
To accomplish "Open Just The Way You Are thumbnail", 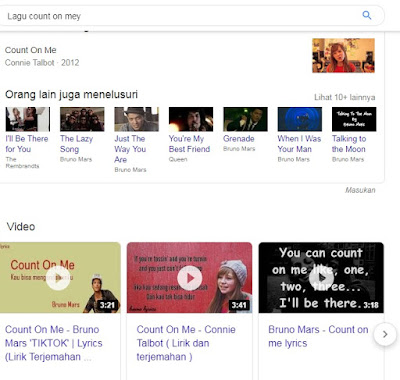I will pos(137,119).
